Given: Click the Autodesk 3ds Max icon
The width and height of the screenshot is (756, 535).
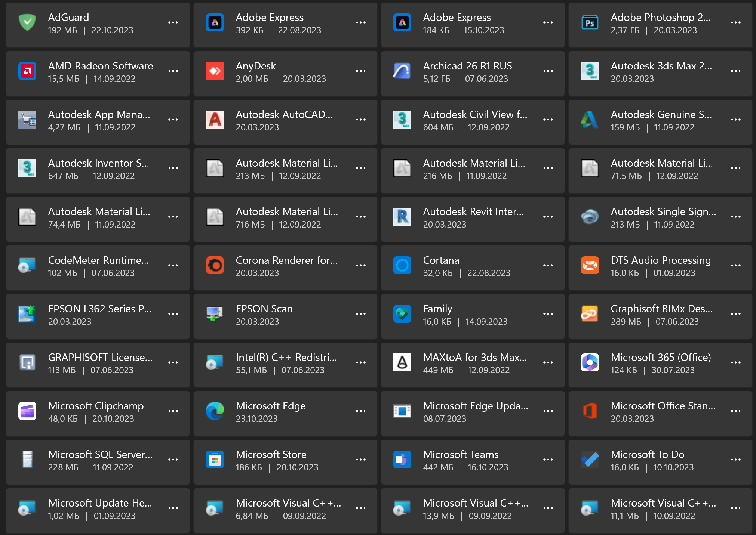Looking at the screenshot, I should tap(590, 71).
